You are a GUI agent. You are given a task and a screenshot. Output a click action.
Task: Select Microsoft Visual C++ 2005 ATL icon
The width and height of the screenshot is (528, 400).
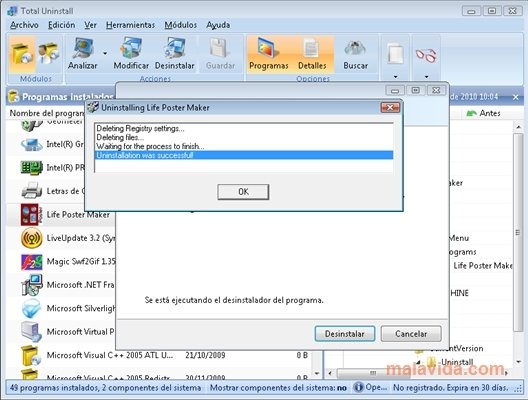[31, 356]
